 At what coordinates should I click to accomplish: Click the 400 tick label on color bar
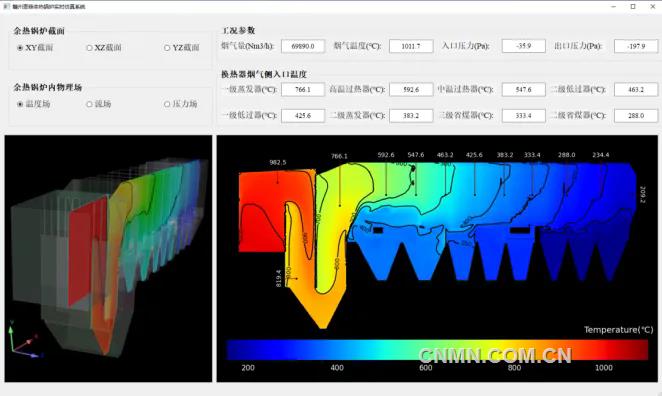[337, 368]
